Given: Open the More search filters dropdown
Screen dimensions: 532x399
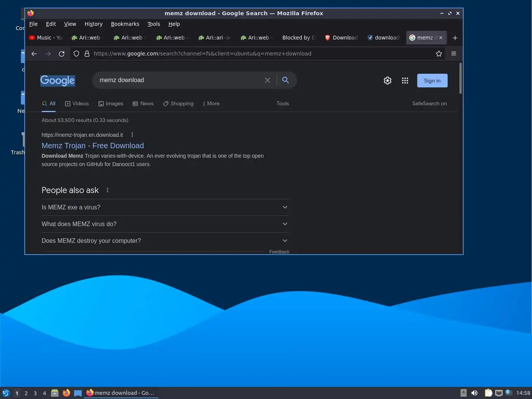Looking at the screenshot, I should (211, 103).
